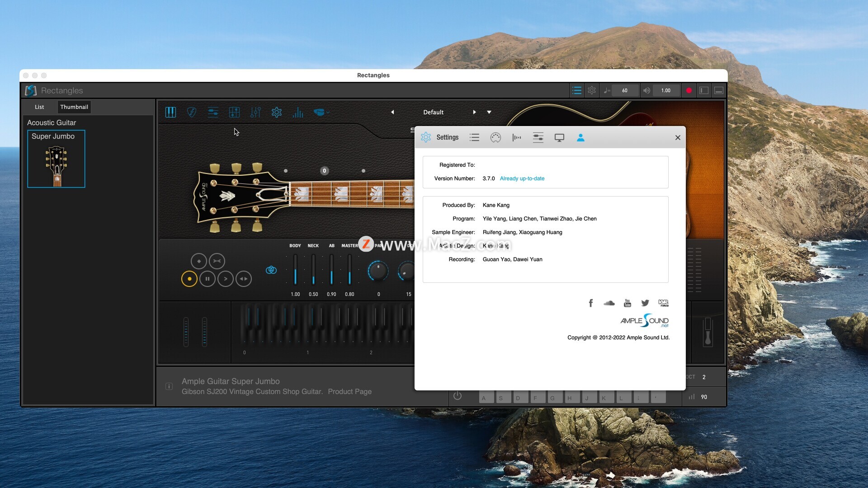Open the YouTube social icon

(627, 303)
